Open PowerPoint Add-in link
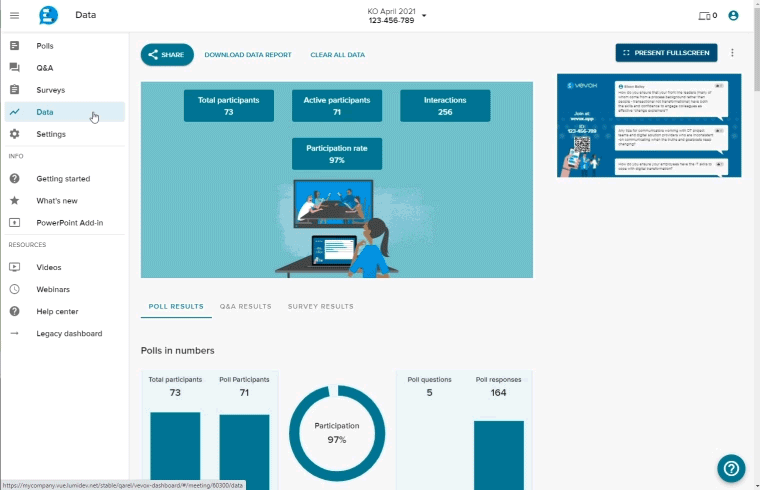This screenshot has height=490, width=760. (65, 222)
